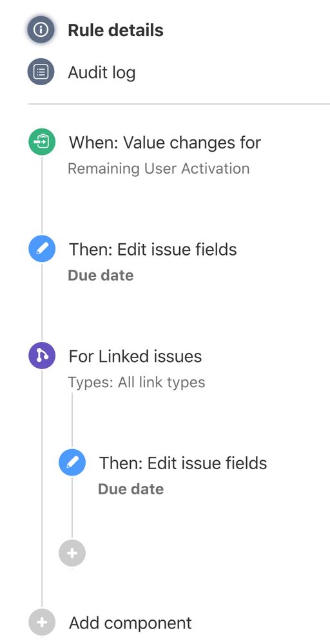Open the first 'Then: Edit issue fields' action

click(153, 249)
